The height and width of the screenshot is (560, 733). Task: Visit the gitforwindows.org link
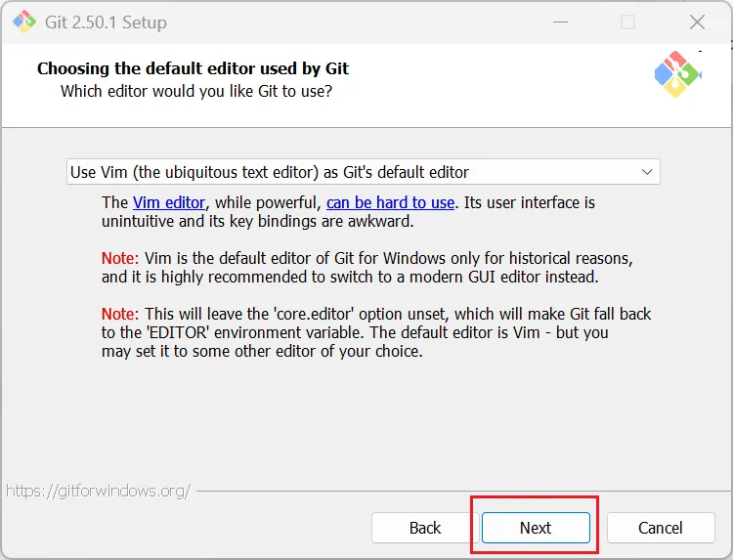tap(98, 491)
